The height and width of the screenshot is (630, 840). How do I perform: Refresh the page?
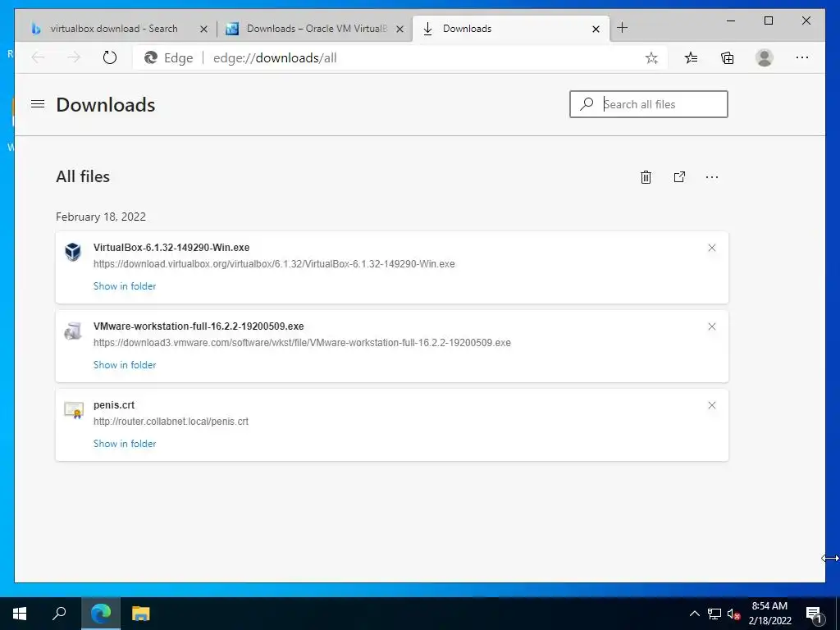(x=110, y=57)
